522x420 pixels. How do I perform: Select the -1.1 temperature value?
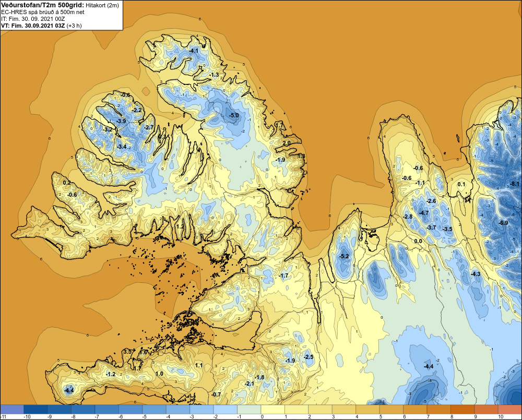click(x=420, y=183)
